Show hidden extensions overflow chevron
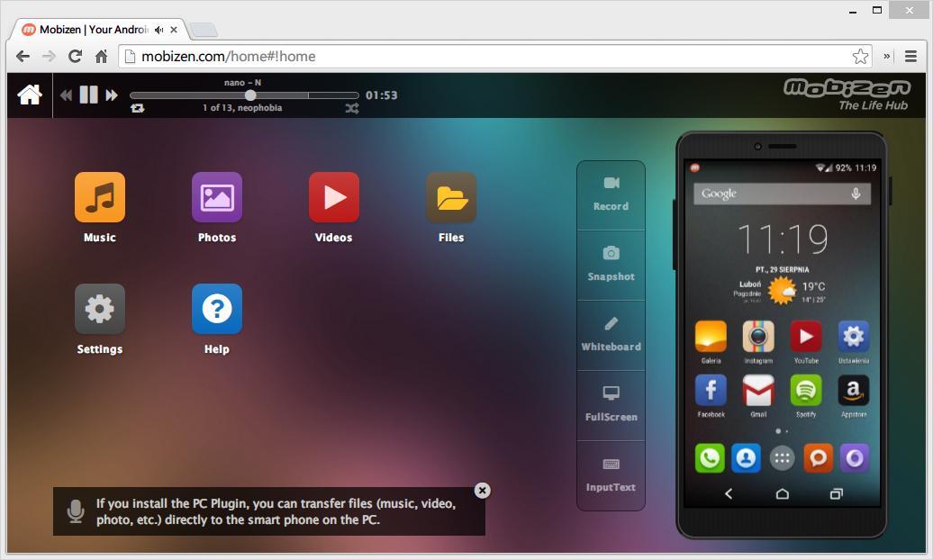Viewport: 933px width, 560px height. pyautogui.click(x=886, y=57)
